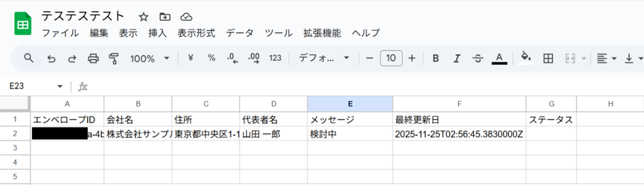Toggle strikethrough formatting
The height and width of the screenshot is (185, 644).
coord(478,59)
